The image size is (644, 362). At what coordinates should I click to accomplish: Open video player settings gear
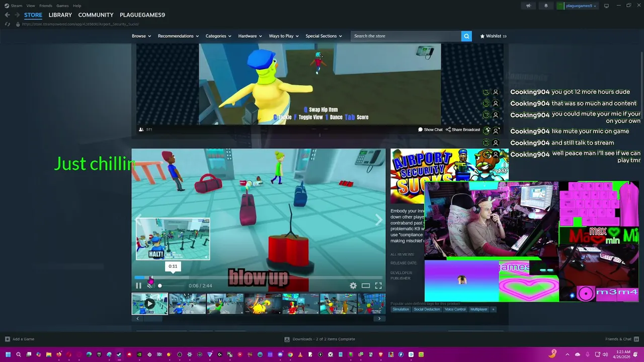pos(353,286)
